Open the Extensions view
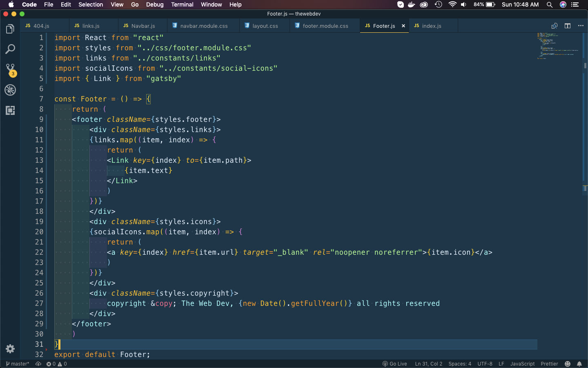 [x=10, y=110]
